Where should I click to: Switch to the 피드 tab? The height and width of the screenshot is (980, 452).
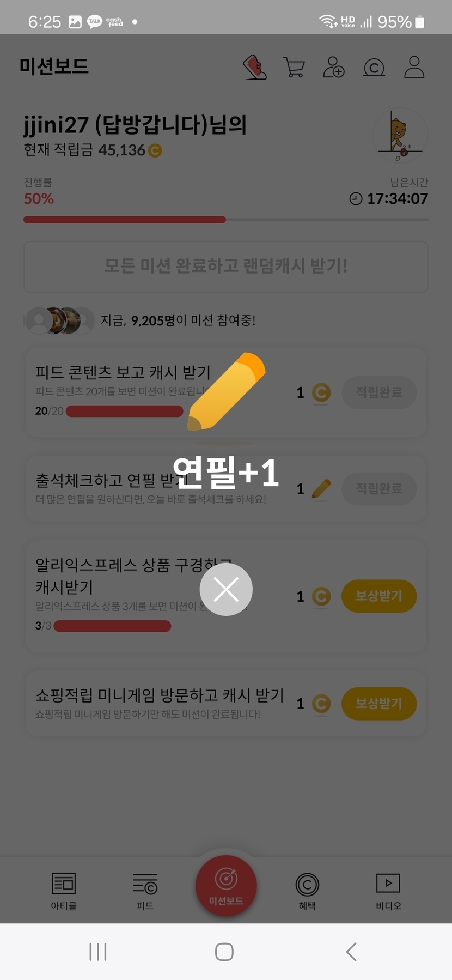145,891
